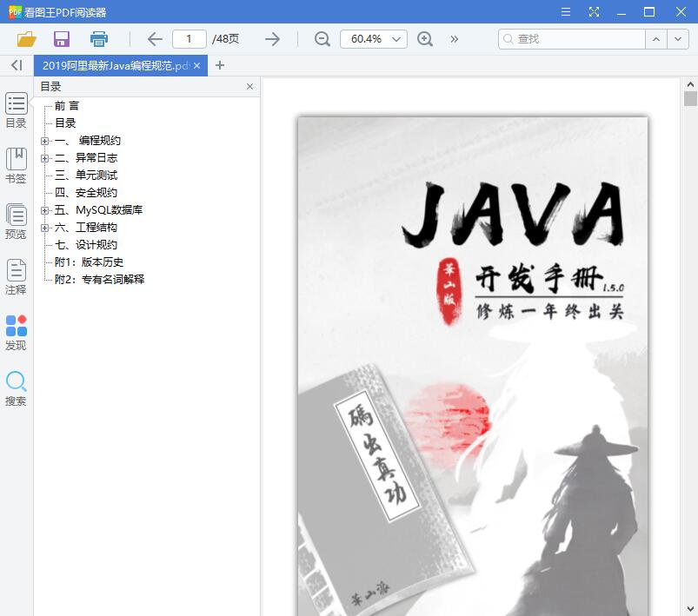Jump to 目录 entry in outline tree
698x616 pixels.
65,123
